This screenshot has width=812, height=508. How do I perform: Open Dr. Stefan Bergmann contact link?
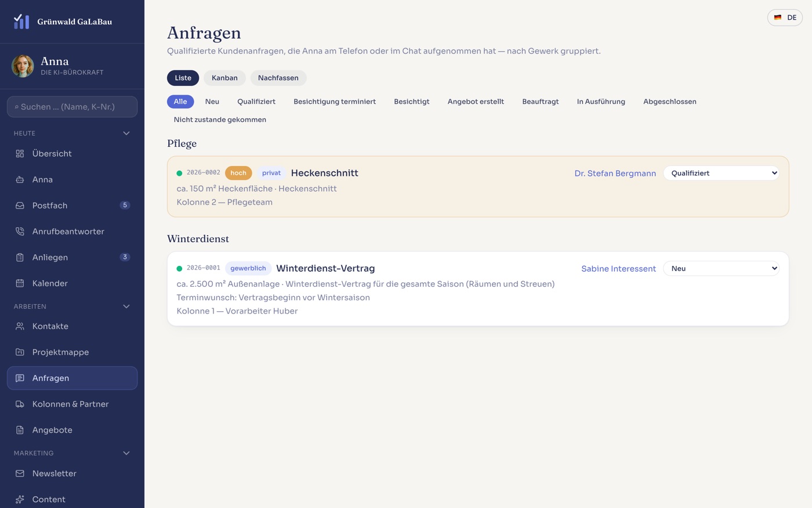(x=615, y=174)
